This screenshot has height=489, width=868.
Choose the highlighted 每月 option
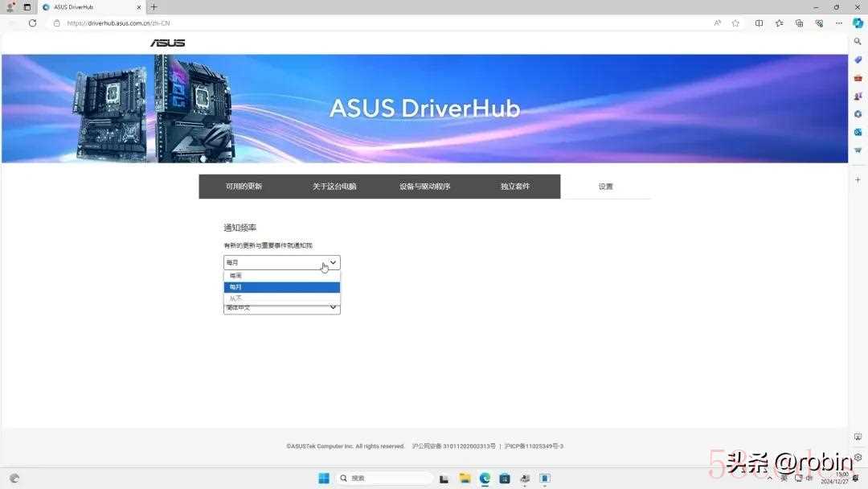coord(282,287)
